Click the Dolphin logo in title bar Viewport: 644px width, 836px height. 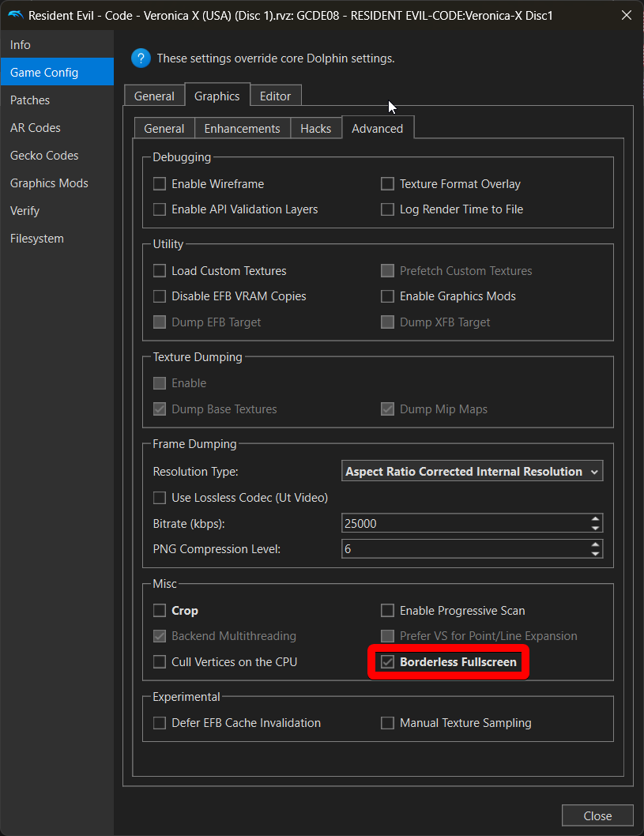pyautogui.click(x=16, y=15)
